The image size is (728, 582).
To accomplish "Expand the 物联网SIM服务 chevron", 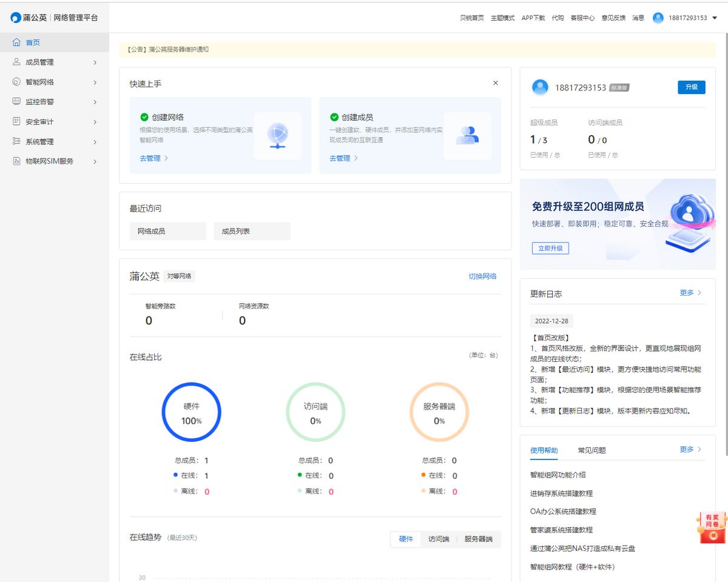I will pyautogui.click(x=95, y=161).
